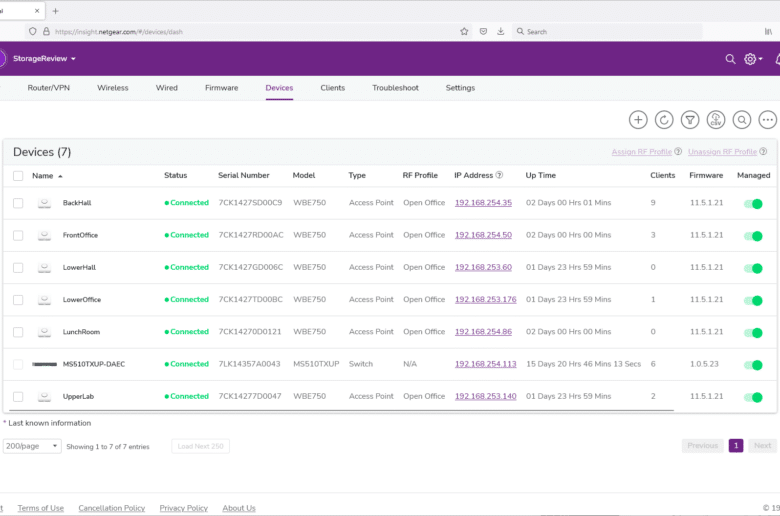780x516 pixels.
Task: Click the Load Next 250 button
Action: coord(200,446)
